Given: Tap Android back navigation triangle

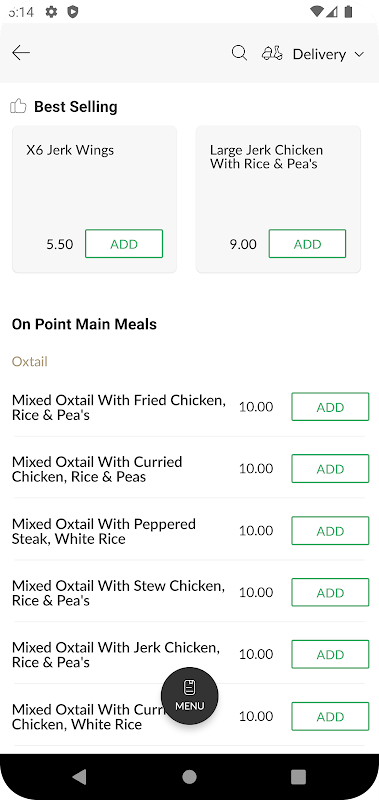Looking at the screenshot, I should pyautogui.click(x=79, y=777).
